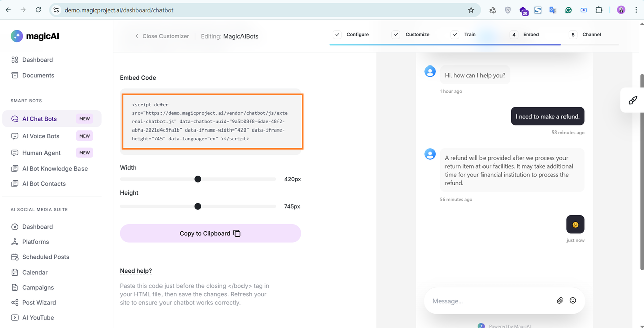This screenshot has height=328, width=644.
Task: Select the Embed step
Action: (x=524, y=34)
